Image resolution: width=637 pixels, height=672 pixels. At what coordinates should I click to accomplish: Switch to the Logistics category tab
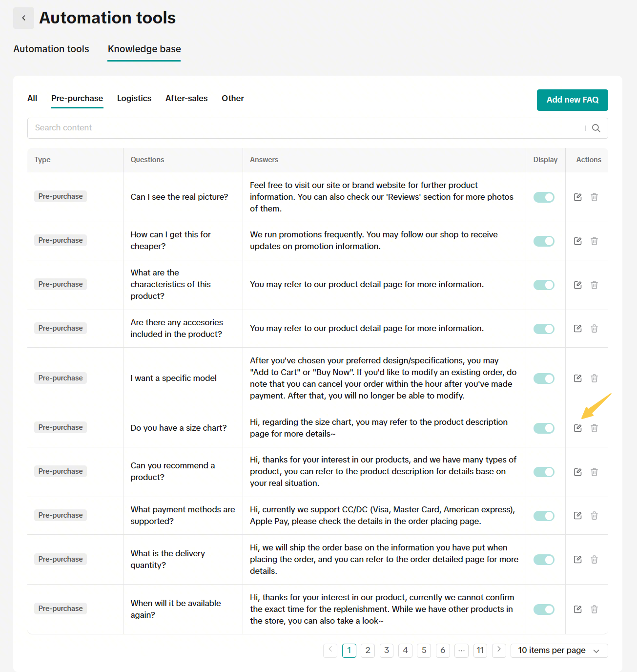click(x=134, y=98)
